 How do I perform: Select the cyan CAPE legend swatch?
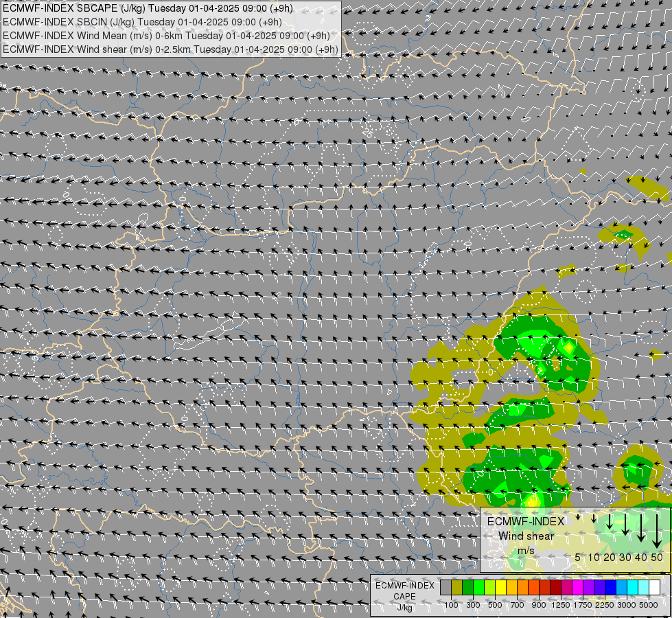(x=633, y=587)
